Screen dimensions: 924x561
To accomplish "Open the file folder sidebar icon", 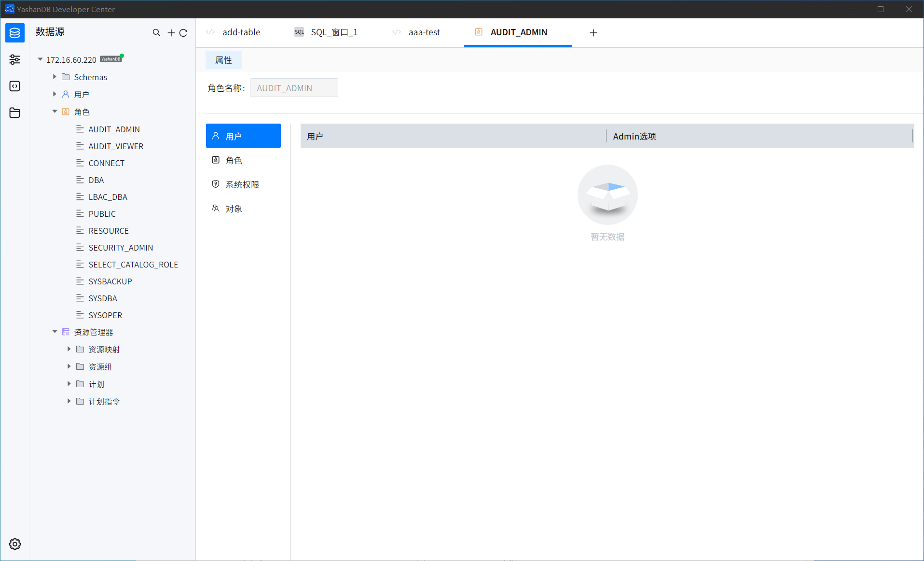I will (x=15, y=112).
